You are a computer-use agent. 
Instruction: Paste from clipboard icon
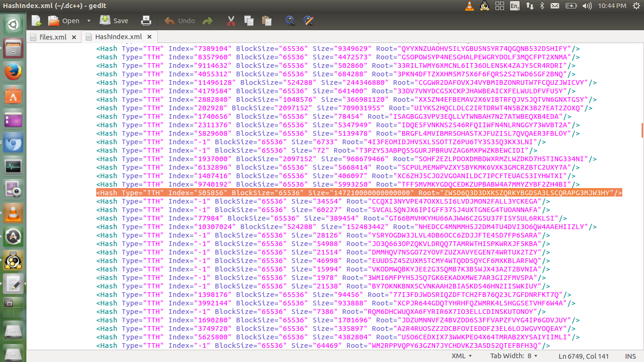(x=266, y=21)
